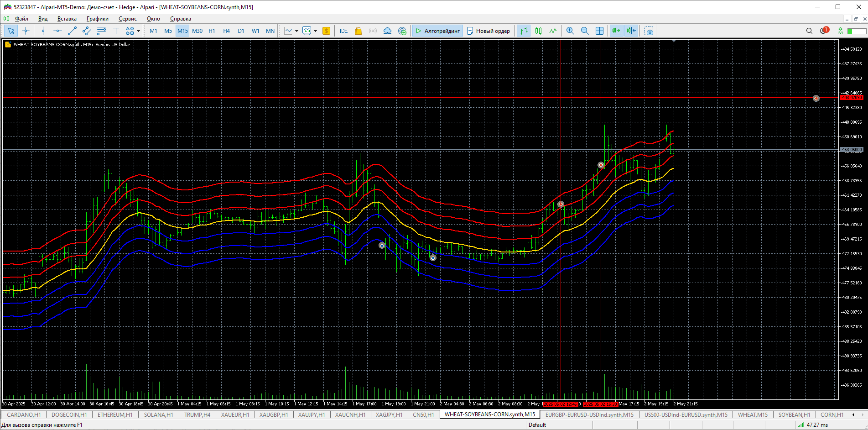Open the chart type dropdown arrow
Image resolution: width=868 pixels, height=430 pixels.
tap(296, 31)
